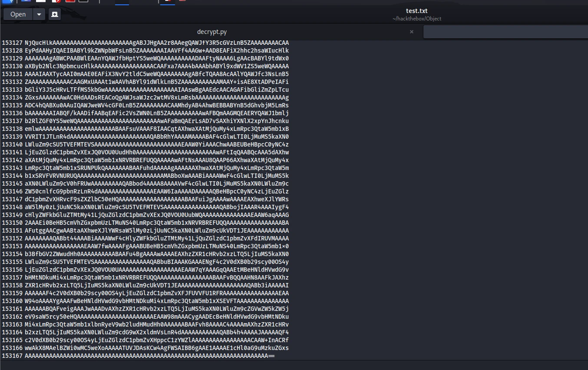Click the Open button

tap(18, 14)
